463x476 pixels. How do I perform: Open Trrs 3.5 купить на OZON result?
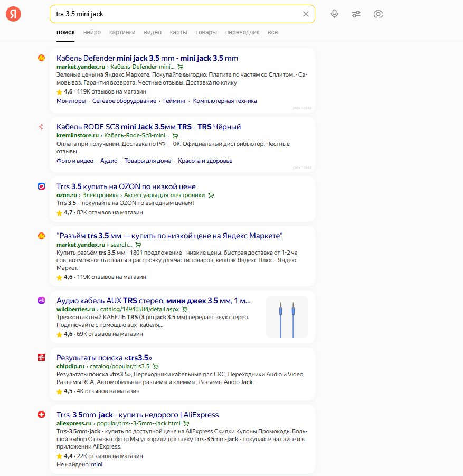click(x=126, y=186)
